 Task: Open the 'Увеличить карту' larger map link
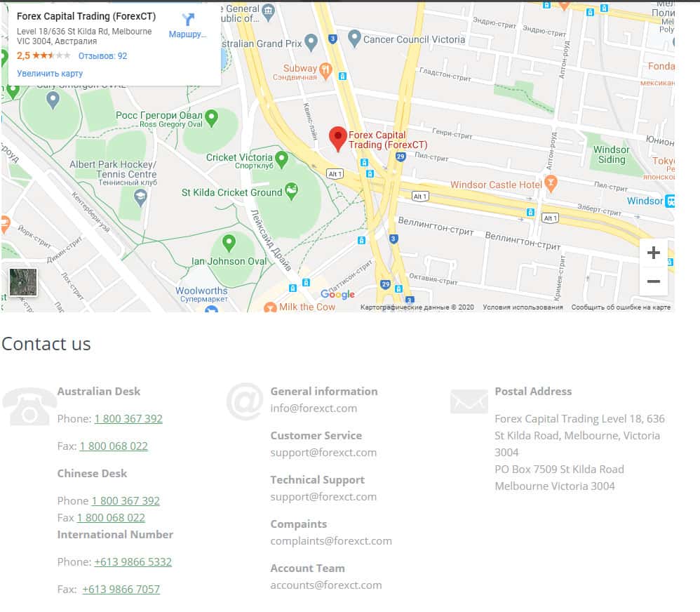point(50,74)
